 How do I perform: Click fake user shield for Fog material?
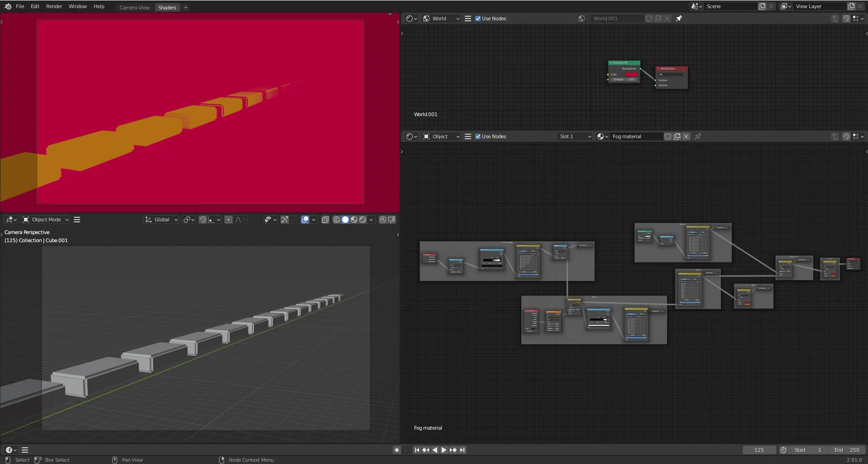point(668,137)
